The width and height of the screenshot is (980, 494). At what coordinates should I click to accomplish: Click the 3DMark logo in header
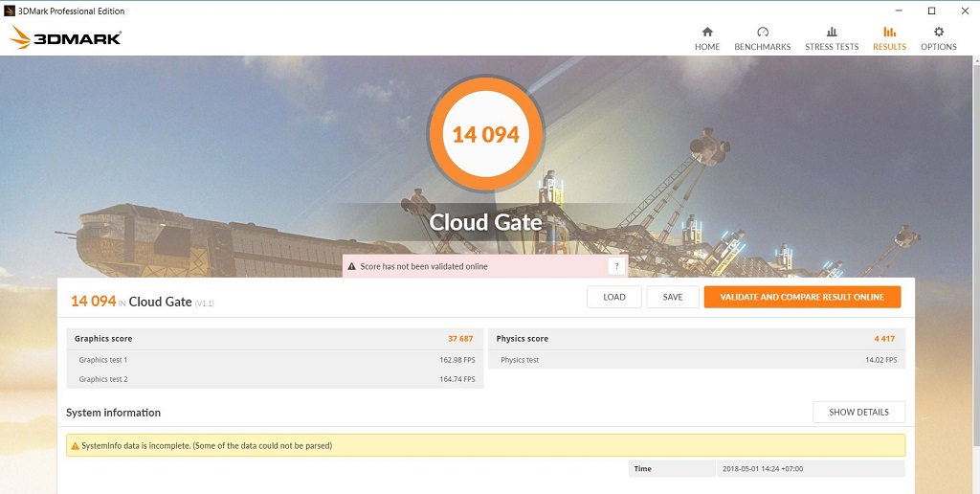tap(65, 37)
